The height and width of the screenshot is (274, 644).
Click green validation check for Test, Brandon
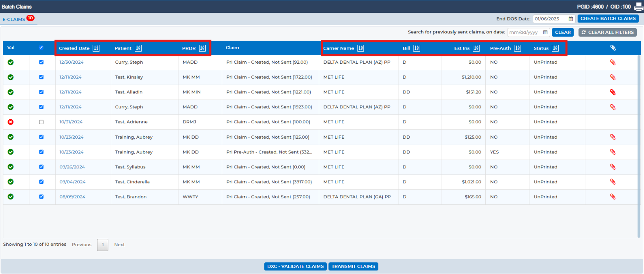[11, 197]
